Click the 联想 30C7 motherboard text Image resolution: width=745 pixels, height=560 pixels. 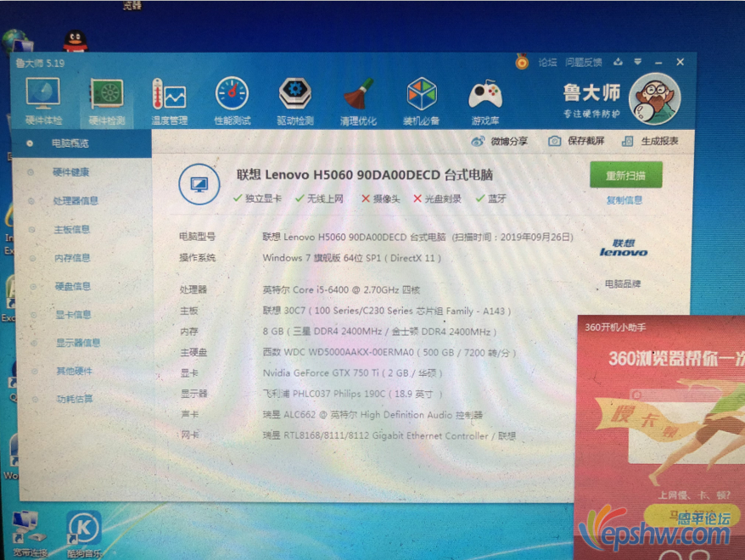(x=387, y=311)
